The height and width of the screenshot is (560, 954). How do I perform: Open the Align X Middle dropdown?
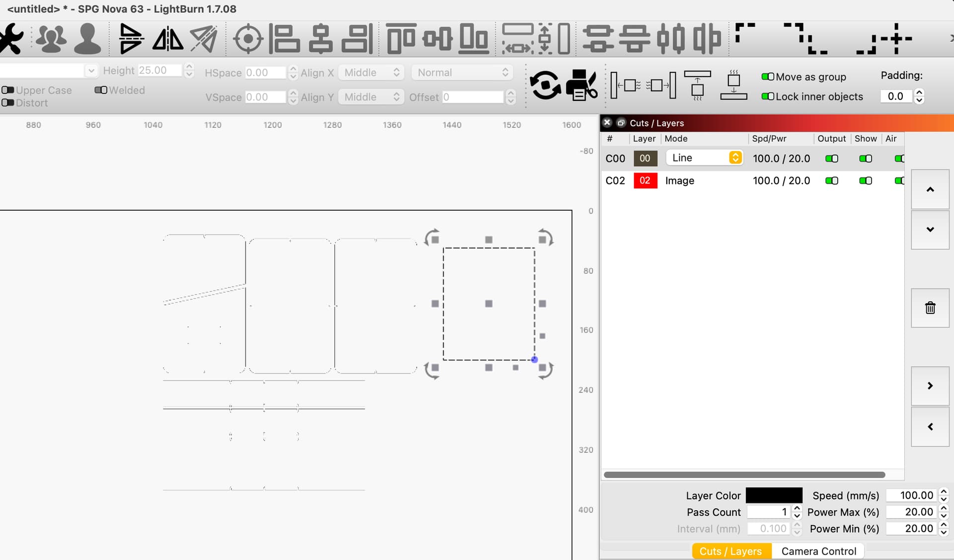pos(371,73)
